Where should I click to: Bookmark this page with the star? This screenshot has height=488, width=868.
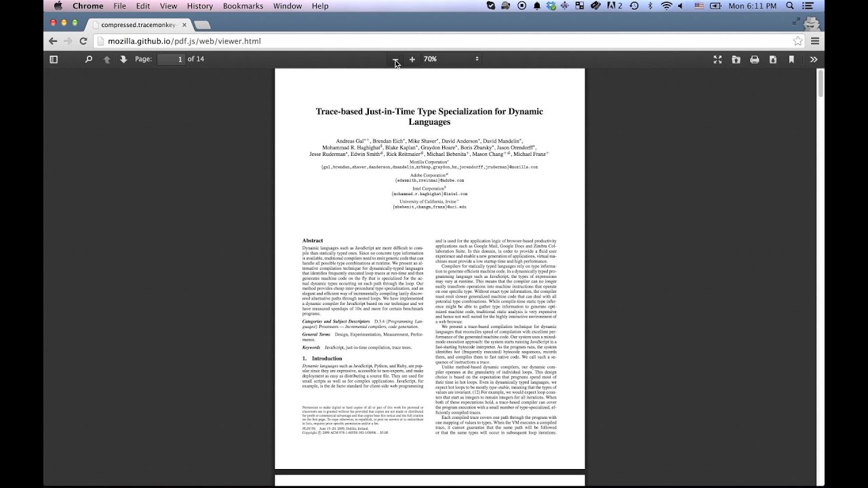pyautogui.click(x=797, y=41)
